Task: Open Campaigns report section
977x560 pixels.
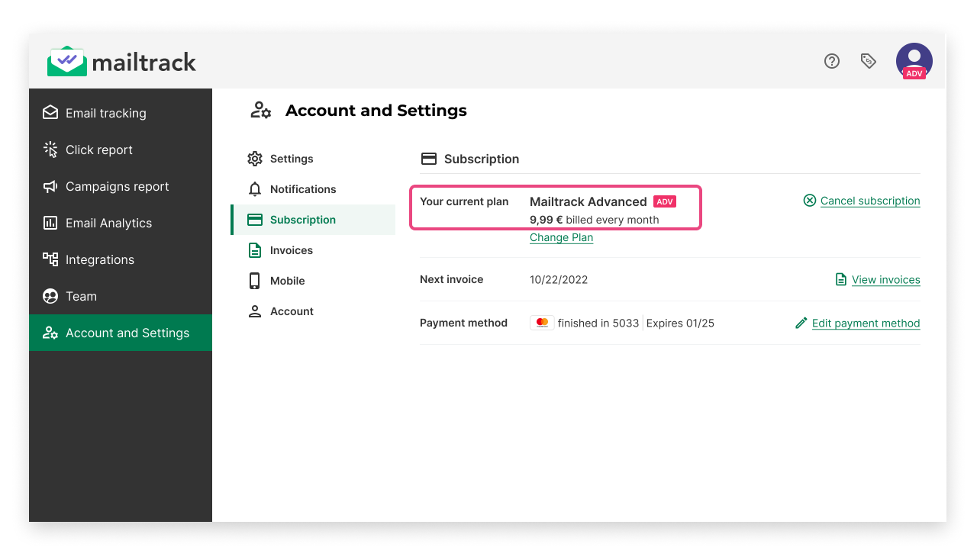Action: (117, 186)
